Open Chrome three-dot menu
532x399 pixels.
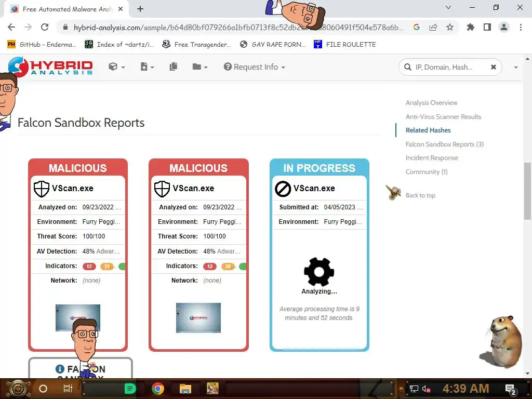521,27
